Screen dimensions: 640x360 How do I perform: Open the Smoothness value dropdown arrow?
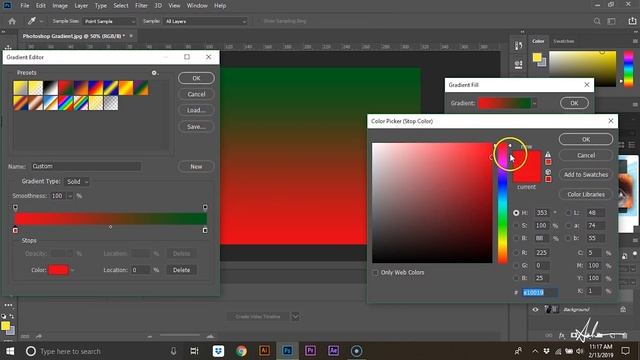pos(70,196)
